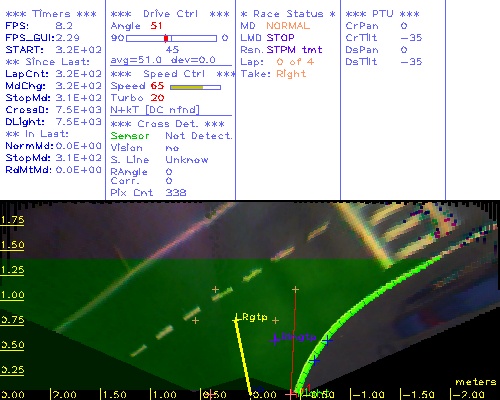500x400 pixels.
Task: Click the Take Right direction value
Action: pyautogui.click(x=291, y=74)
